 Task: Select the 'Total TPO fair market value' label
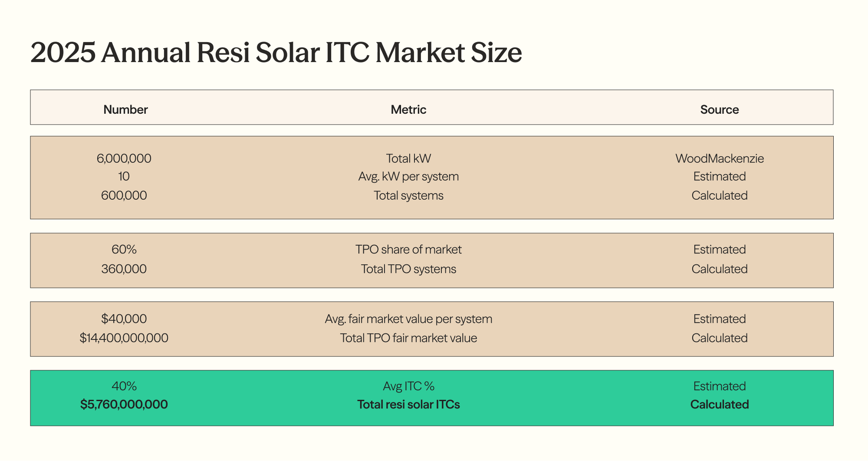(x=408, y=338)
